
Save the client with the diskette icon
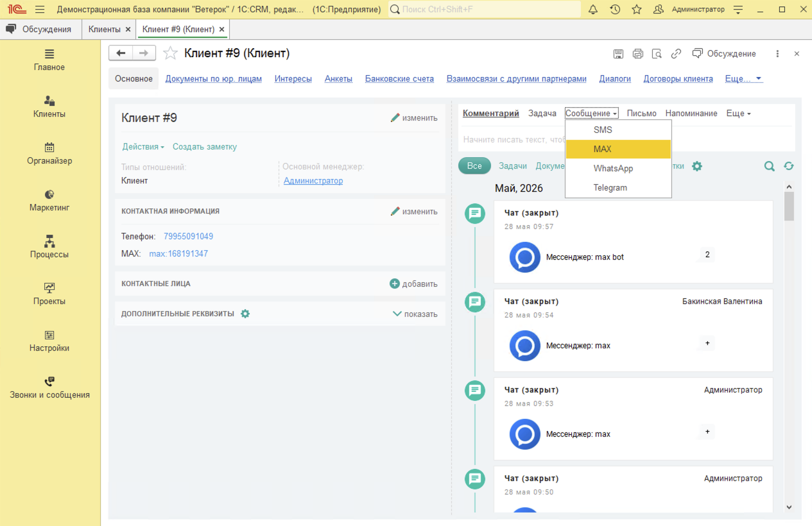pyautogui.click(x=618, y=54)
